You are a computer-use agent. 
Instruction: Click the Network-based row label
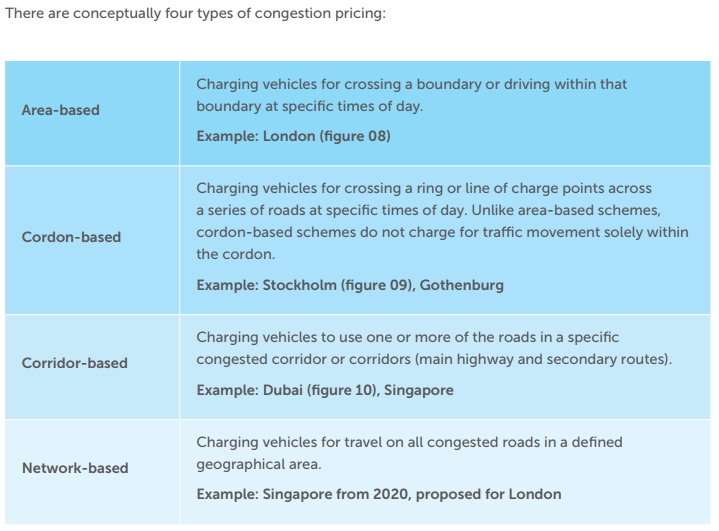tap(75, 468)
